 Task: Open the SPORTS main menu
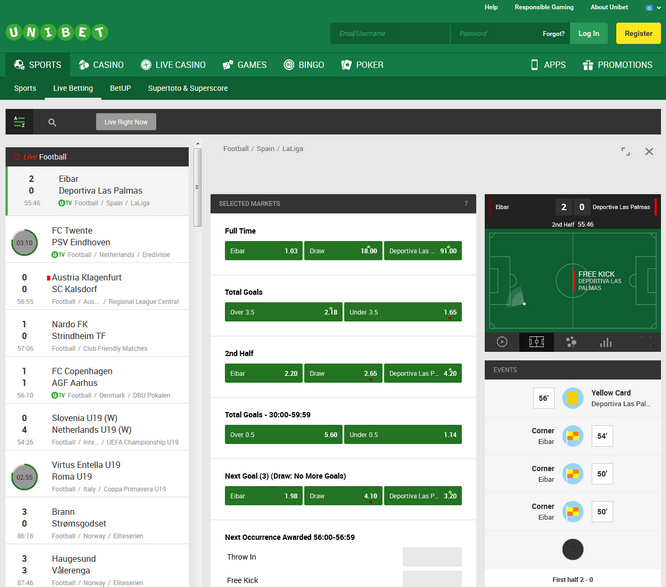tap(38, 65)
